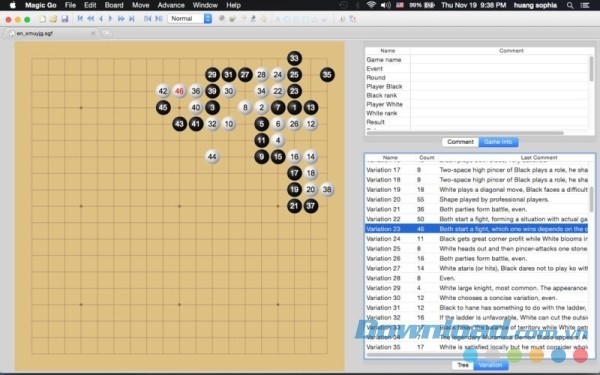This screenshot has width=600, height=375.
Task: Switch to the Comment tab
Action: 460,142
